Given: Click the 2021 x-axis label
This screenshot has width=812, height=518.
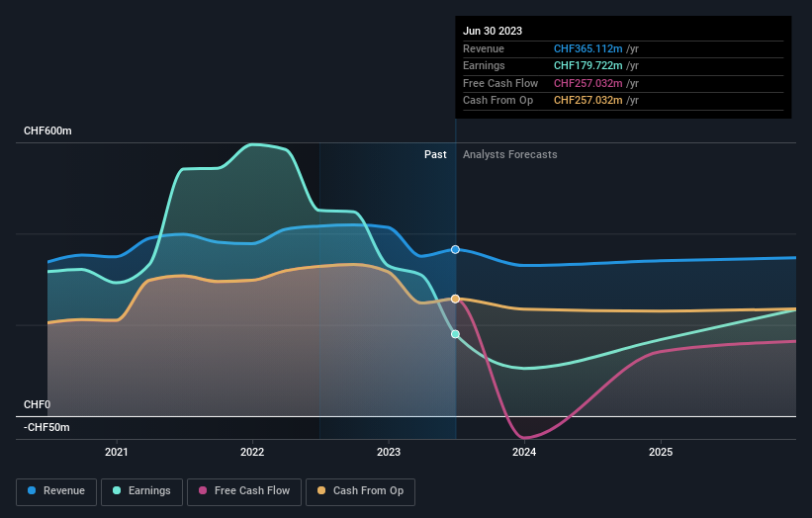Looking at the screenshot, I should click(x=117, y=452).
